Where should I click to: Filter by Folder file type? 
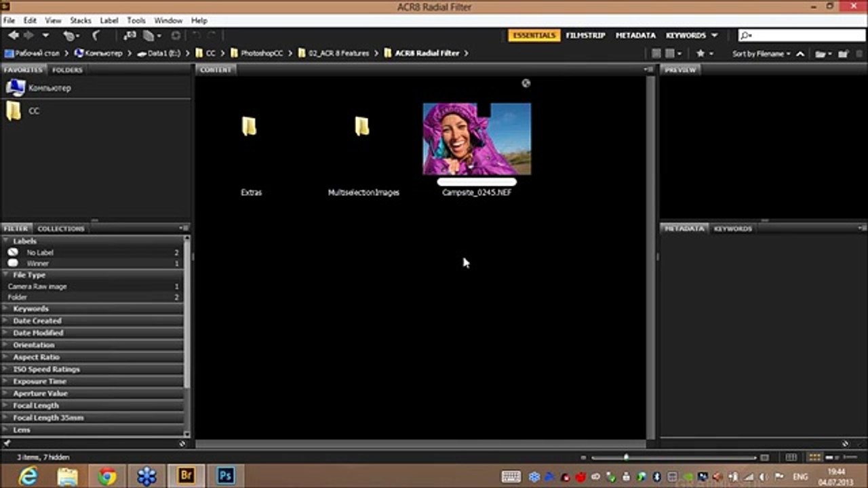click(93, 297)
